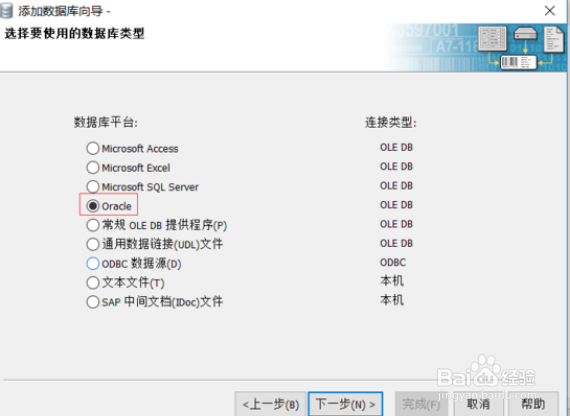The image size is (570, 416).
Task: Choose 常规 OLE DB 提供程序(P) option
Action: coord(93,225)
